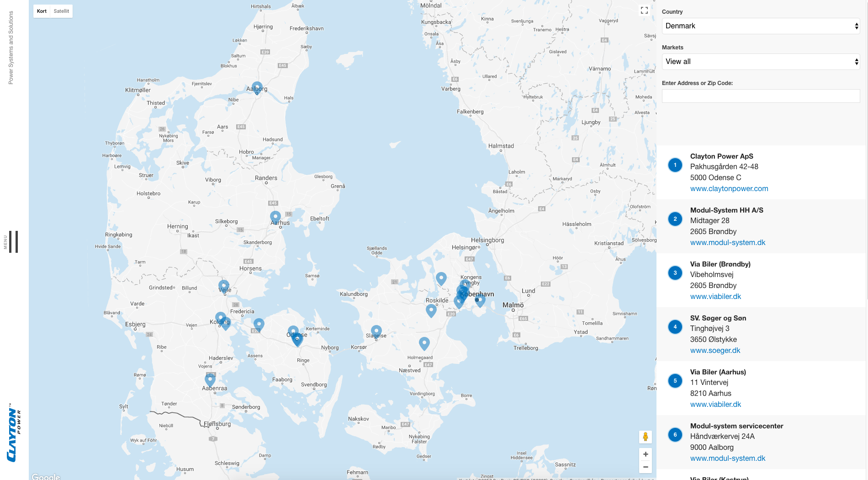Select result number 4 SV. Søger og Søn
Screen dimensions: 868x480
[675, 327]
